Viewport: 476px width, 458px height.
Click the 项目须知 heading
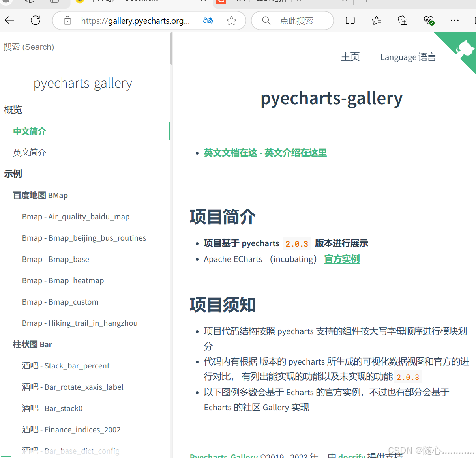point(223,305)
